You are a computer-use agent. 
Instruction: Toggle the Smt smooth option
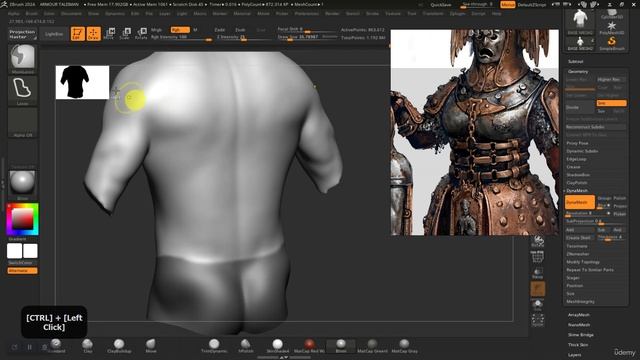[612, 103]
